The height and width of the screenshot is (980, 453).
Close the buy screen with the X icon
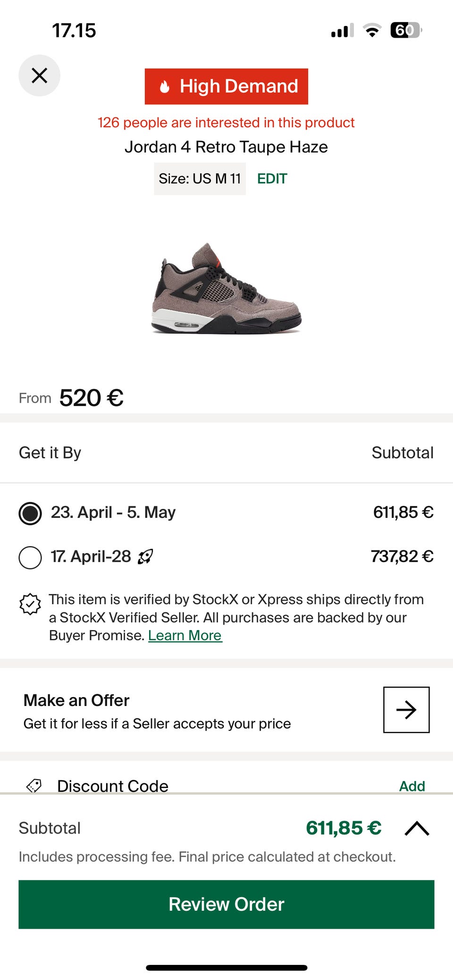39,75
